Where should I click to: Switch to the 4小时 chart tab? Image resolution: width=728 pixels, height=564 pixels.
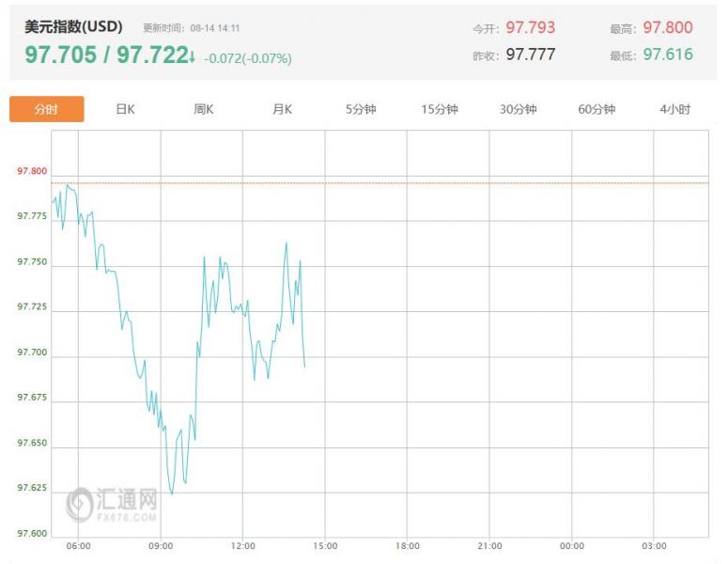(675, 109)
